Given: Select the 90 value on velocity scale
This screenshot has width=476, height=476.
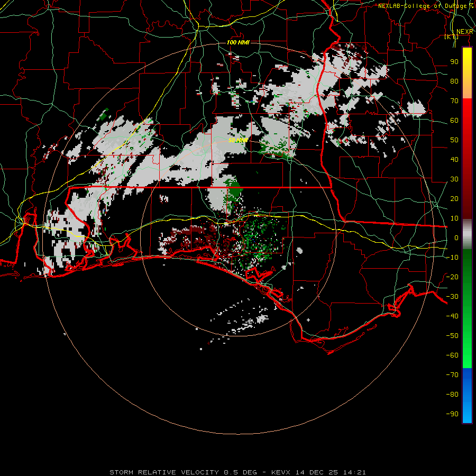Looking at the screenshot, I should point(454,62).
